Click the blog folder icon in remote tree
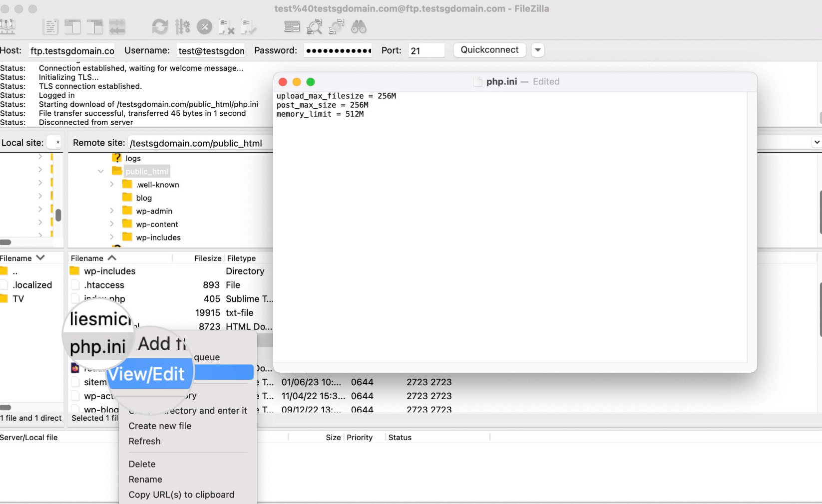Viewport: 822px width, 504px height. click(x=127, y=197)
